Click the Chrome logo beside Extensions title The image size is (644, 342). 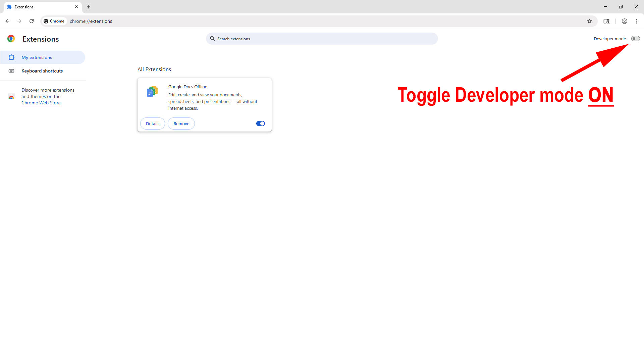(x=11, y=39)
